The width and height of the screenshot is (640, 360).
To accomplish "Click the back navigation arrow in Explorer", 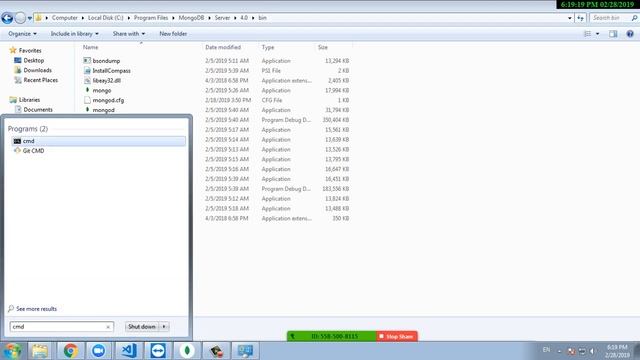I will 7,18.
